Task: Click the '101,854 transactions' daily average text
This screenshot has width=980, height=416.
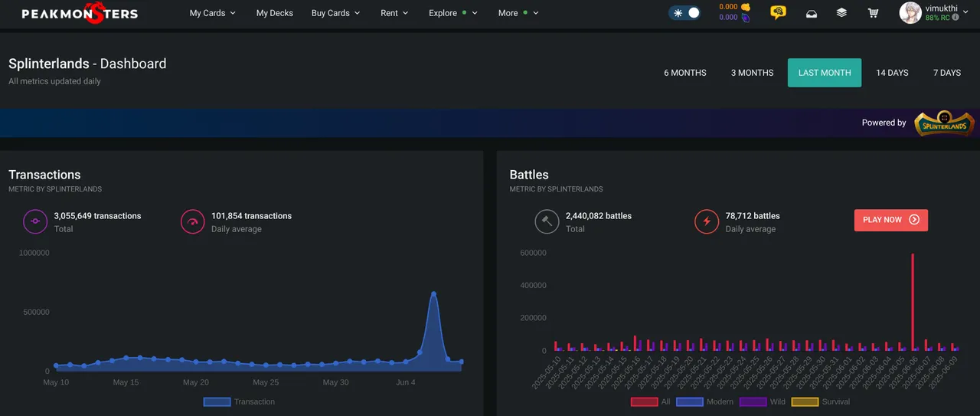Action: [x=251, y=216]
